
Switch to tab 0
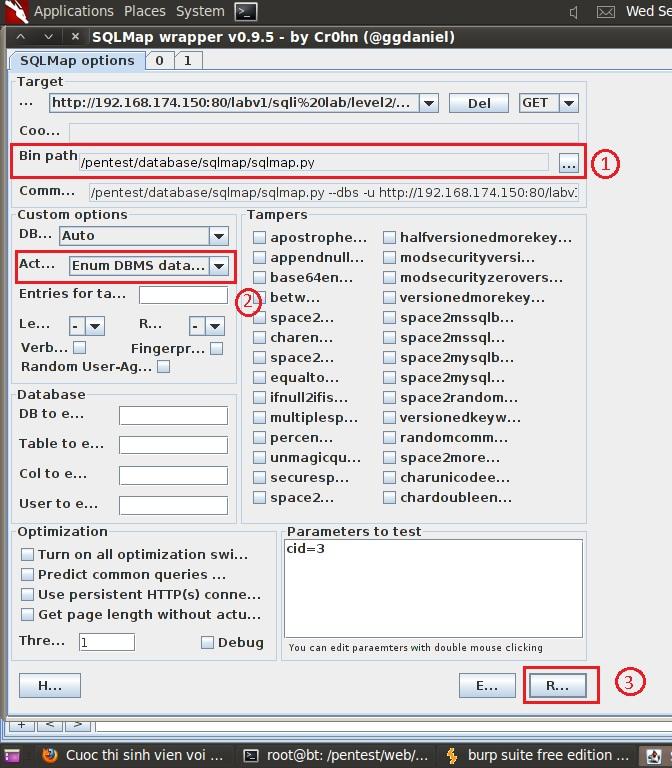(159, 61)
